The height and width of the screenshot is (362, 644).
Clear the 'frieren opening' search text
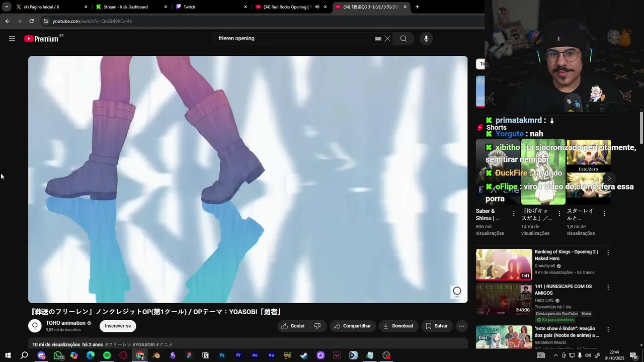click(387, 39)
